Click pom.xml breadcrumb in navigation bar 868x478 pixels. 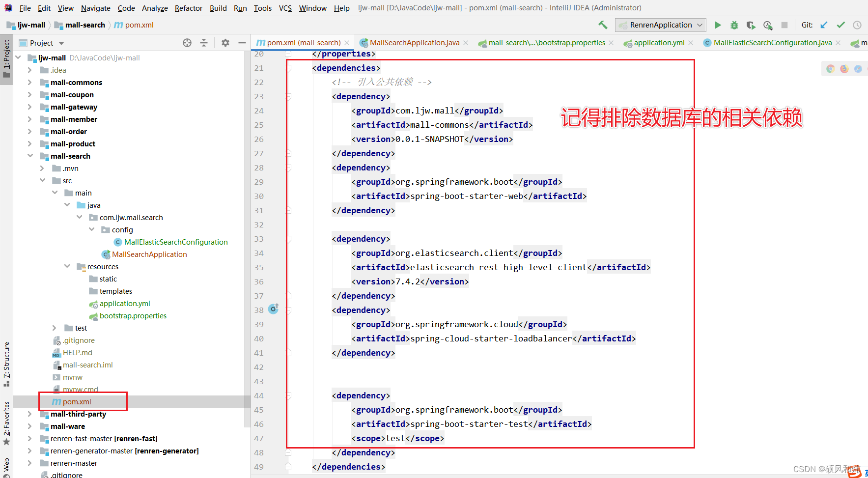(x=134, y=25)
